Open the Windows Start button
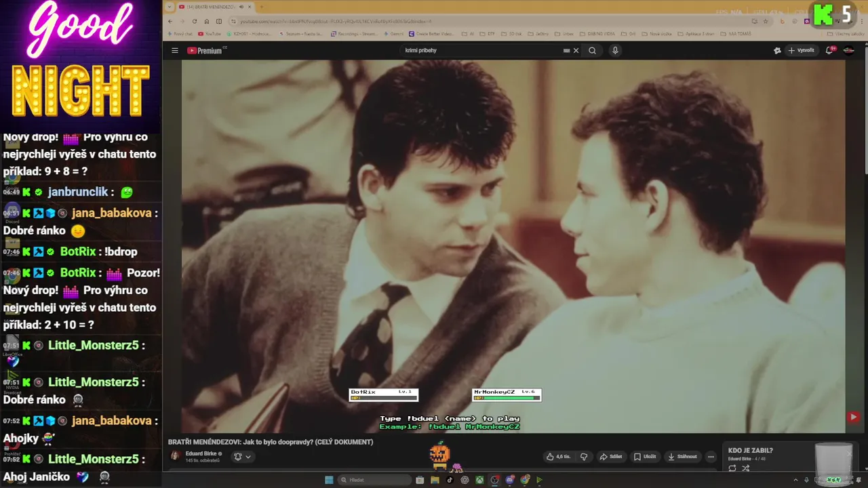 click(329, 480)
